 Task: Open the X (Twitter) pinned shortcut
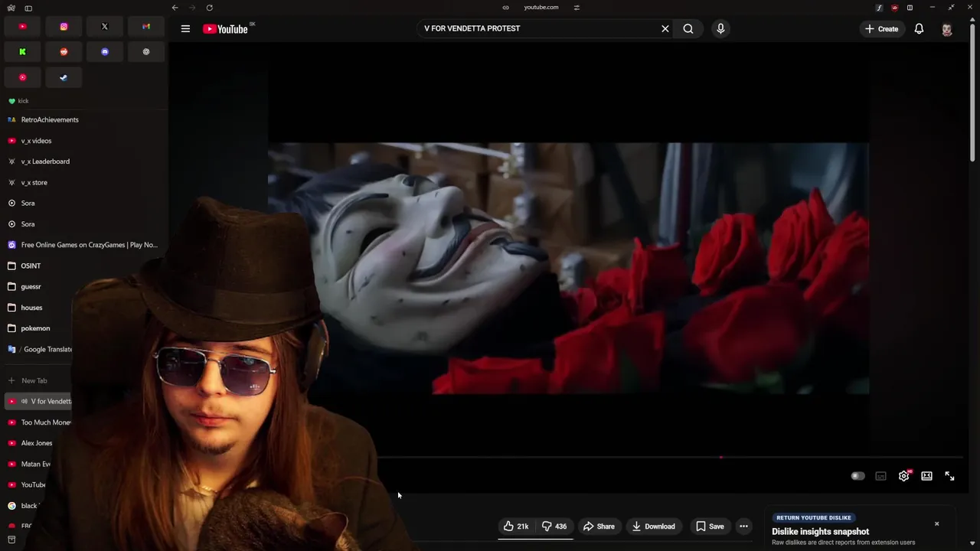tap(105, 27)
